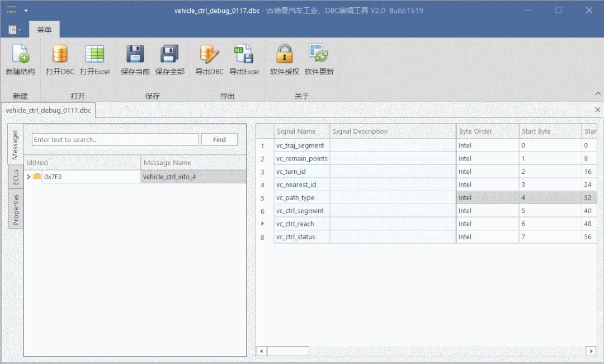Collapse the ribbon with the chevron
Screen dimensions: 604x364
click(x=598, y=93)
